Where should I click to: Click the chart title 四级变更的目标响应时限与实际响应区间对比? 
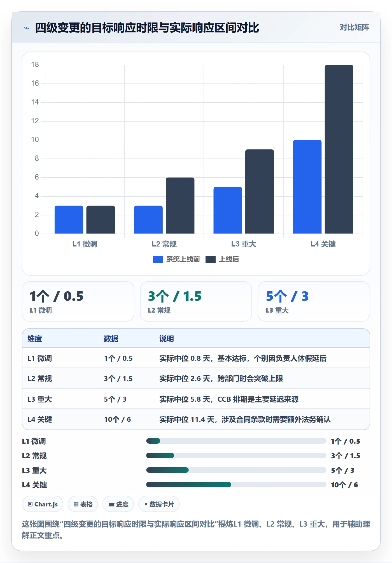tap(147, 28)
